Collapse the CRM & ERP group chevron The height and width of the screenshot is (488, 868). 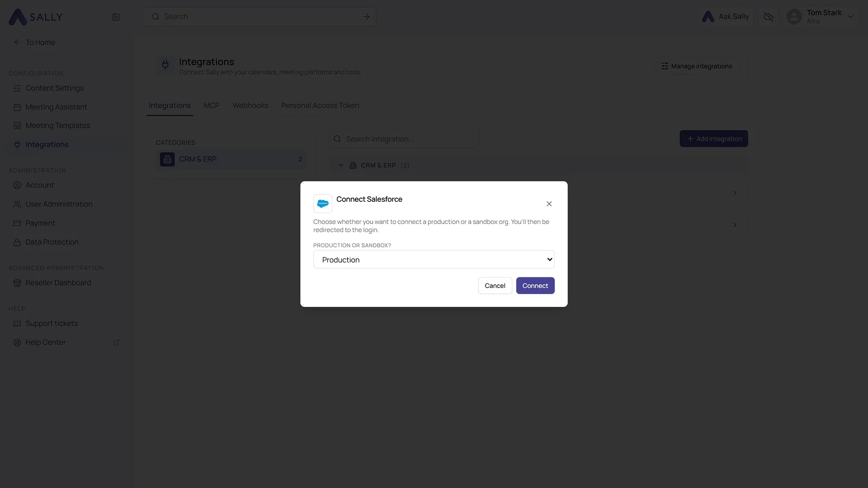click(x=341, y=165)
